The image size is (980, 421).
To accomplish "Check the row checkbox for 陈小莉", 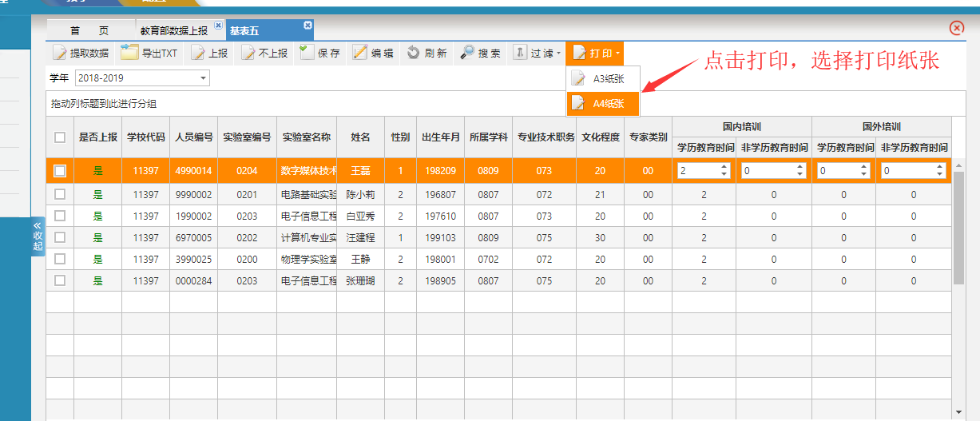I will tap(60, 194).
